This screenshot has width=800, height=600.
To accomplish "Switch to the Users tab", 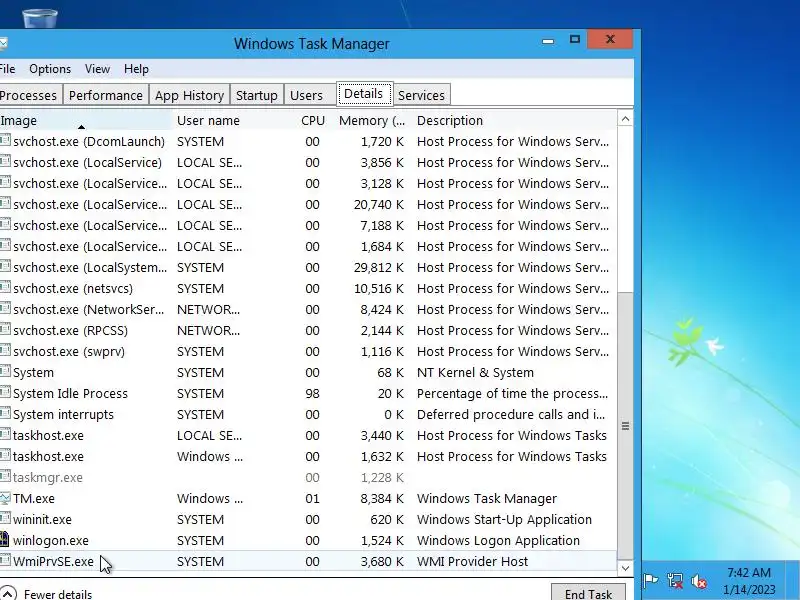I will tap(307, 95).
